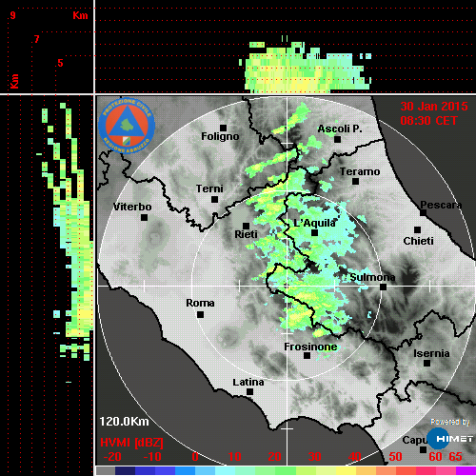Click the 20 dBZ scale value
Screen dimensions: 476x476
(x=274, y=457)
